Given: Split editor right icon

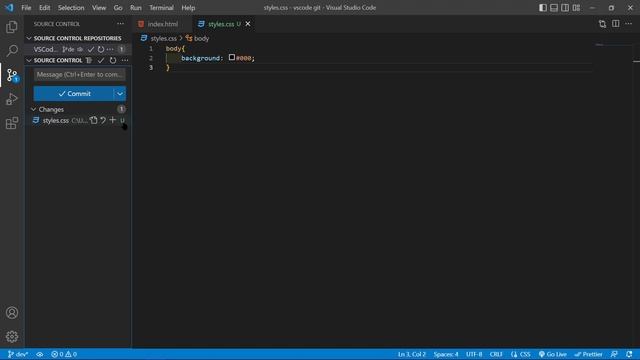Looking at the screenshot, I should click(616, 24).
